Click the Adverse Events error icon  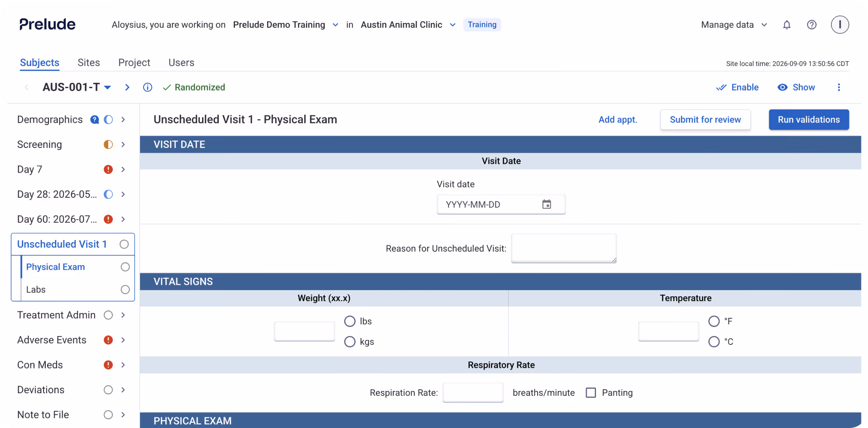pos(108,340)
